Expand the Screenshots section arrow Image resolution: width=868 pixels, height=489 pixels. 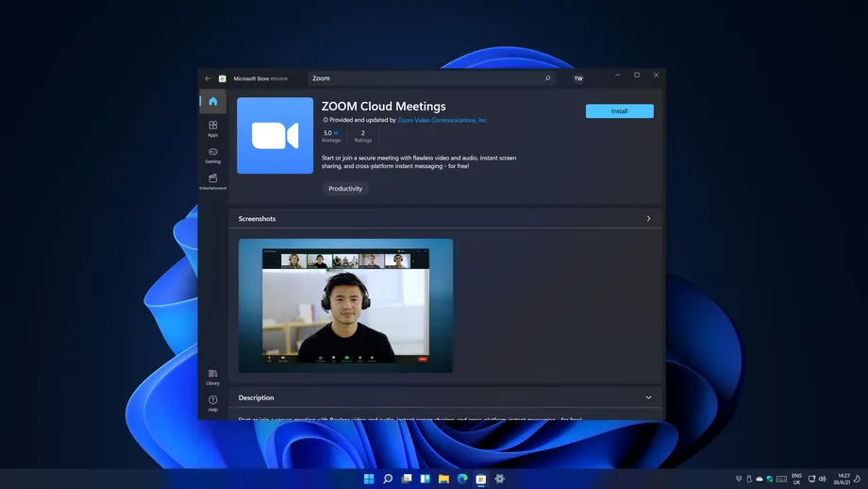tap(648, 219)
